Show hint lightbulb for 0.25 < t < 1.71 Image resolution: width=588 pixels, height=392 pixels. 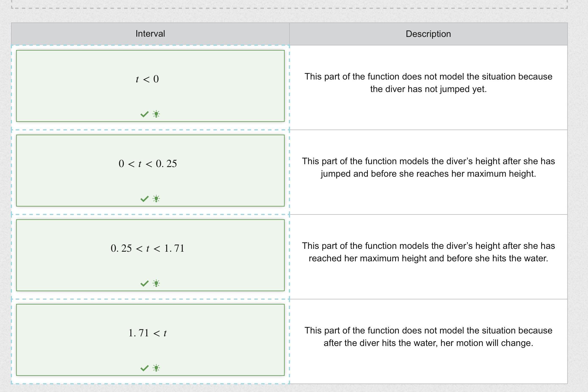pos(156,283)
